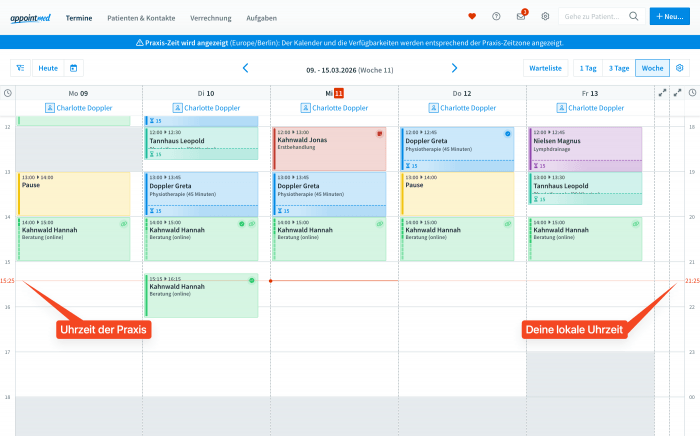Open the calendar filter icon

[20, 68]
